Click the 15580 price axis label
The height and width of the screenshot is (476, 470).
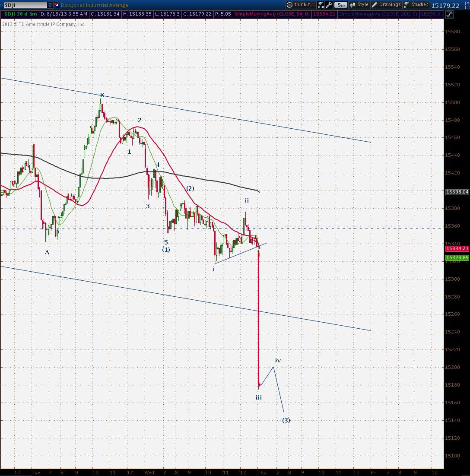[x=452, y=32]
